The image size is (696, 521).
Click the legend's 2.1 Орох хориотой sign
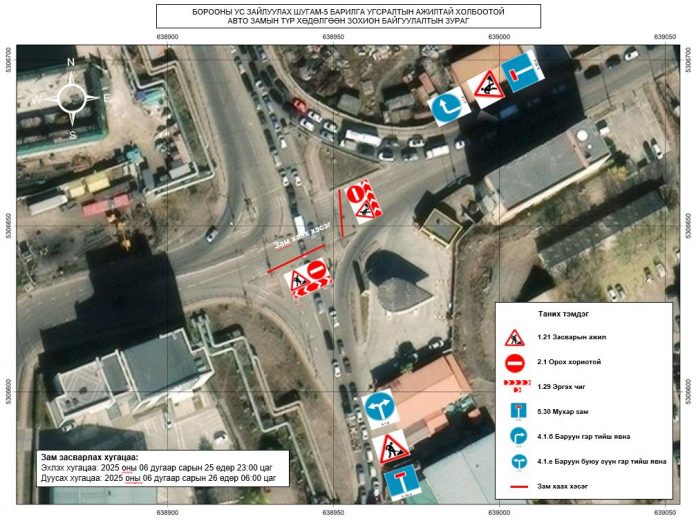tap(516, 361)
